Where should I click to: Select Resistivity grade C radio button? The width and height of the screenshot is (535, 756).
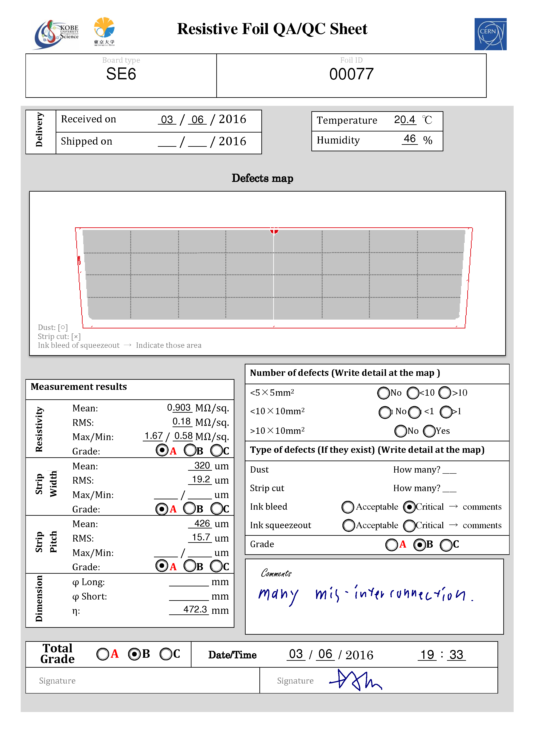[x=217, y=450]
